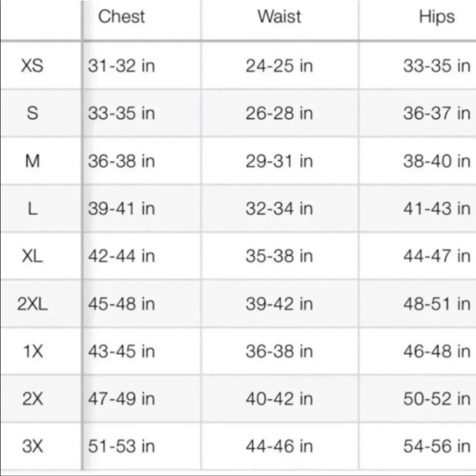Viewport: 476px width, 476px height.
Task: Select the 1X size row label
Action: [33, 351]
